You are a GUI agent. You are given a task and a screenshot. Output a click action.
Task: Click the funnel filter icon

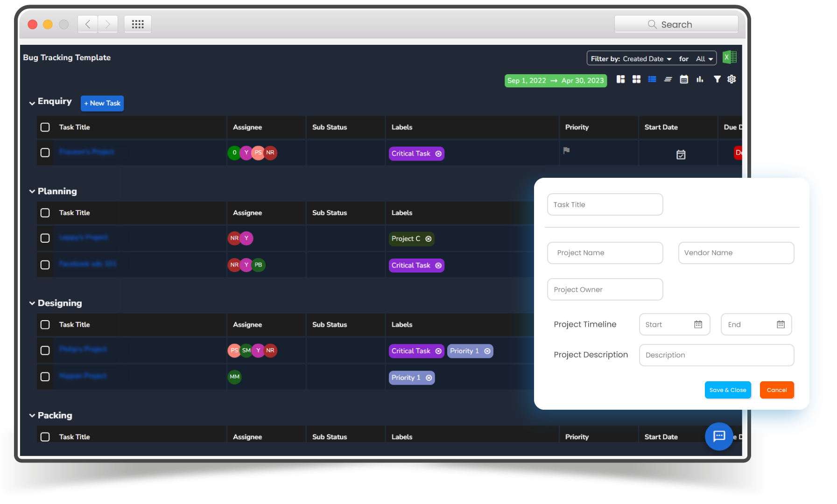[717, 79]
